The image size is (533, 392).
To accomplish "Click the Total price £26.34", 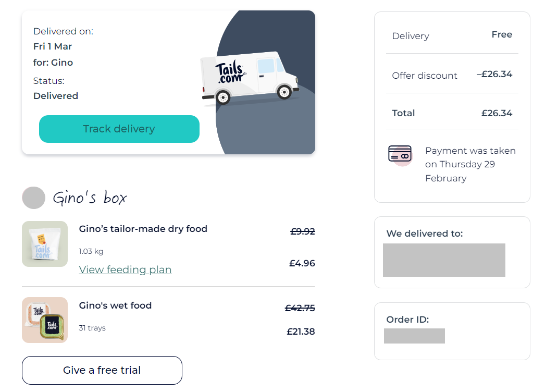I will (497, 113).
